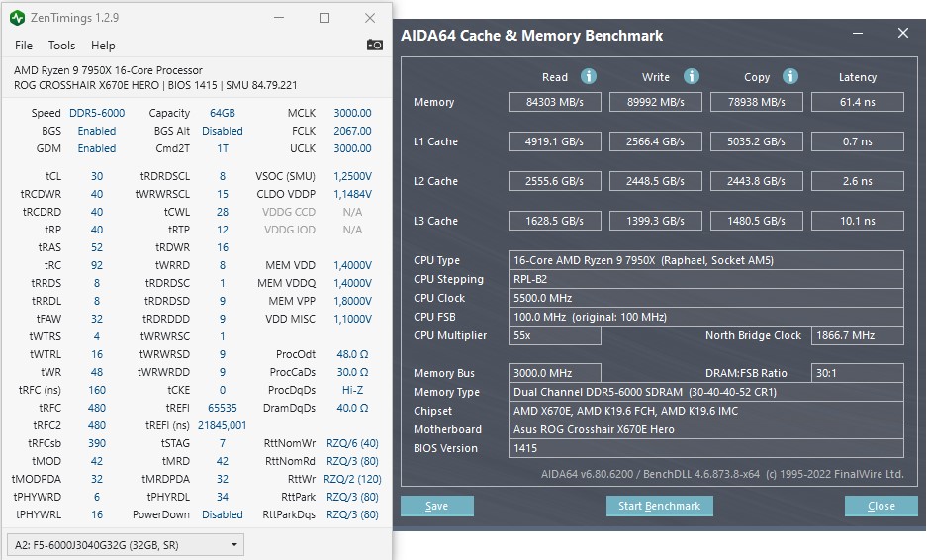
Task: Click the DDR5-6000 speed value
Action: click(x=97, y=113)
